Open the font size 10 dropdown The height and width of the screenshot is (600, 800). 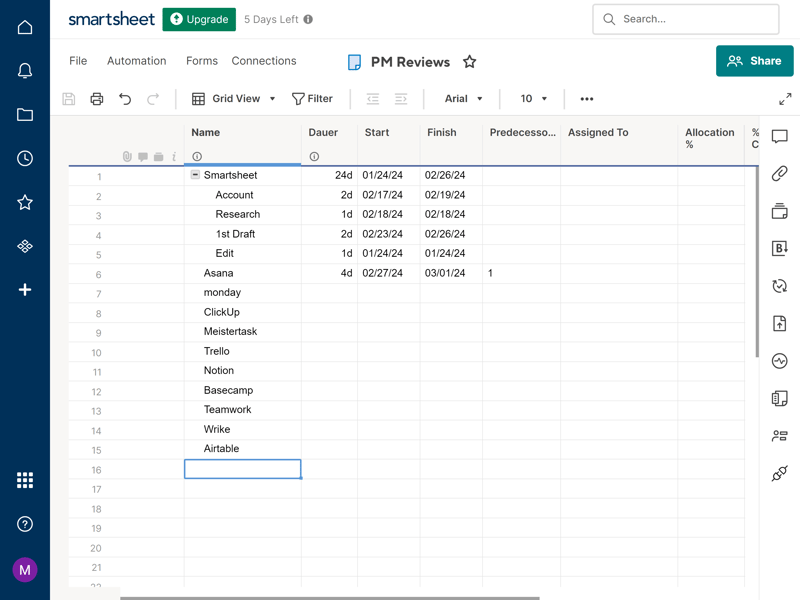pyautogui.click(x=534, y=98)
